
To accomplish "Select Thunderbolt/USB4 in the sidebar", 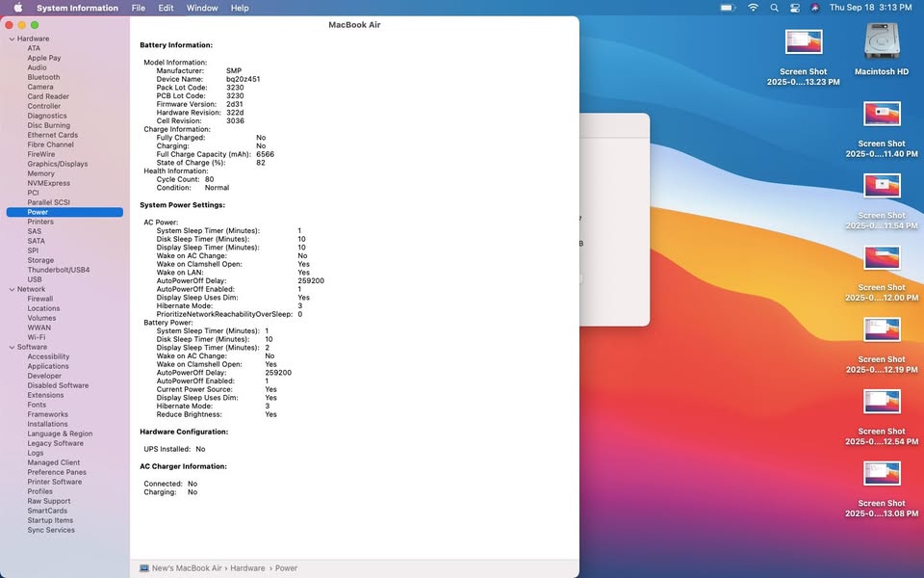I will coord(59,270).
